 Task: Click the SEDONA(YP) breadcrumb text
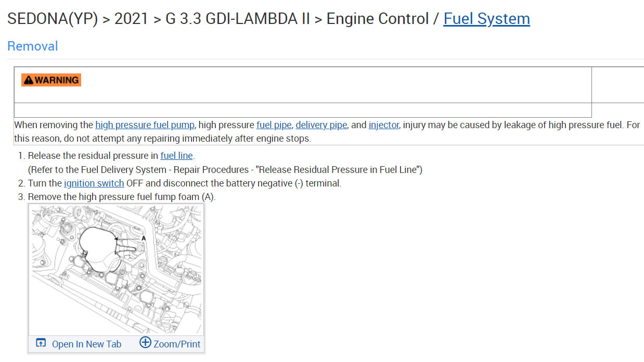click(52, 19)
